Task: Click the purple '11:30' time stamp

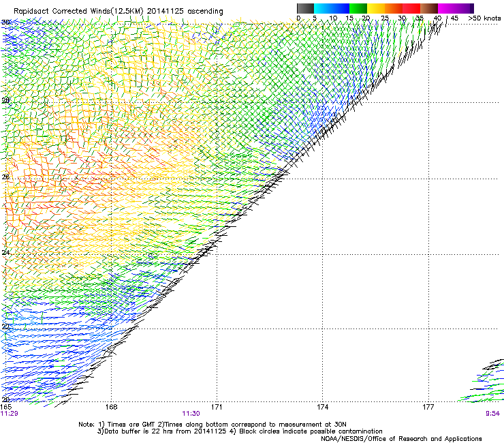Action: pos(191,414)
